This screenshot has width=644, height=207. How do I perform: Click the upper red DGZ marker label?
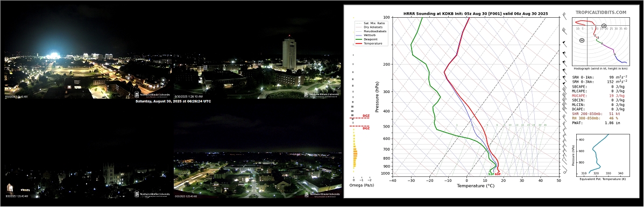[366, 116]
